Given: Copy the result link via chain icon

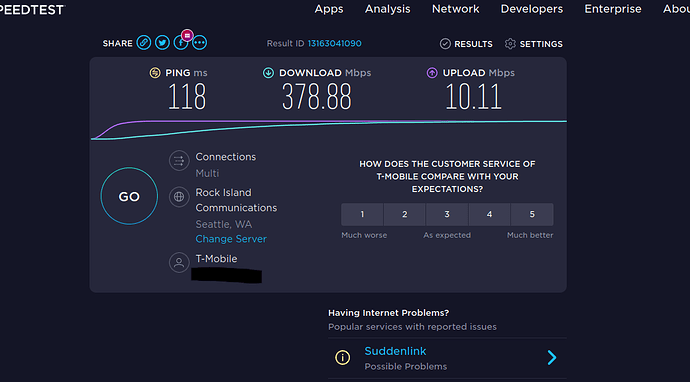Looking at the screenshot, I should click(143, 43).
